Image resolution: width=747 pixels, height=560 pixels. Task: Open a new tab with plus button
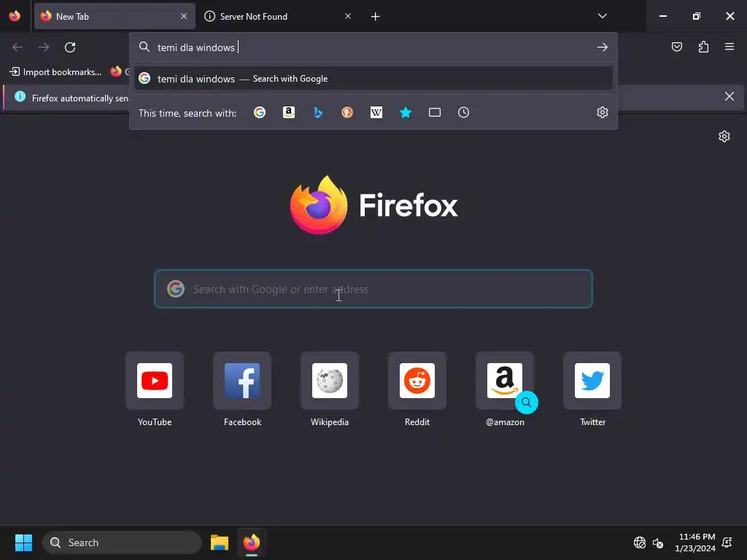pos(376,17)
